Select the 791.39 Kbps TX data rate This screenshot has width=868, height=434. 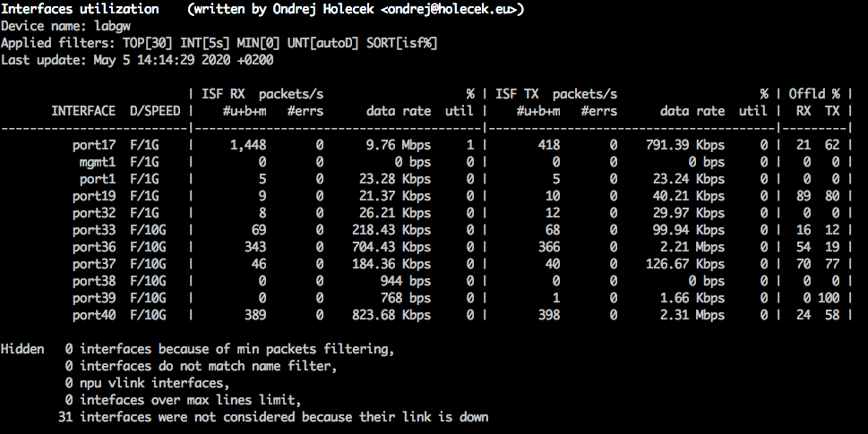pos(684,145)
